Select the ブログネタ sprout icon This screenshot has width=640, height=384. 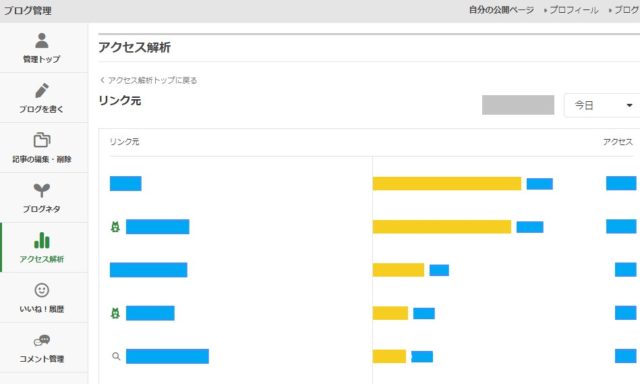click(42, 190)
